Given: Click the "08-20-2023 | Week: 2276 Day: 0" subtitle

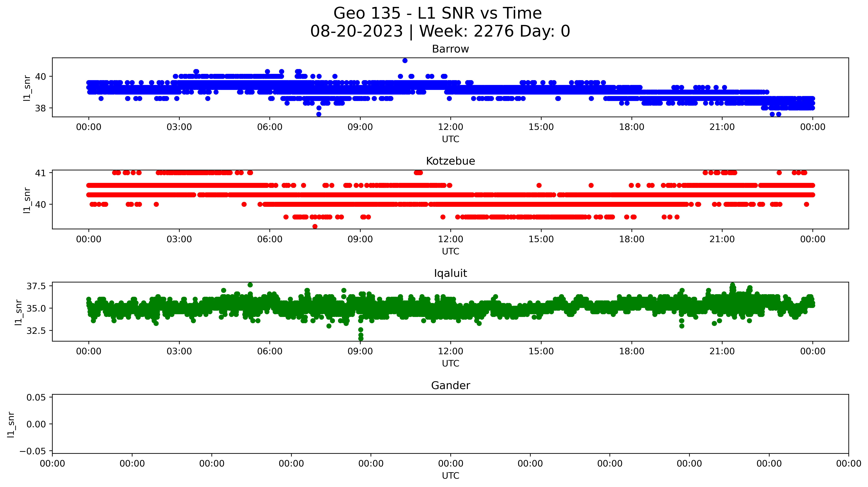Looking at the screenshot, I should (x=440, y=31).
